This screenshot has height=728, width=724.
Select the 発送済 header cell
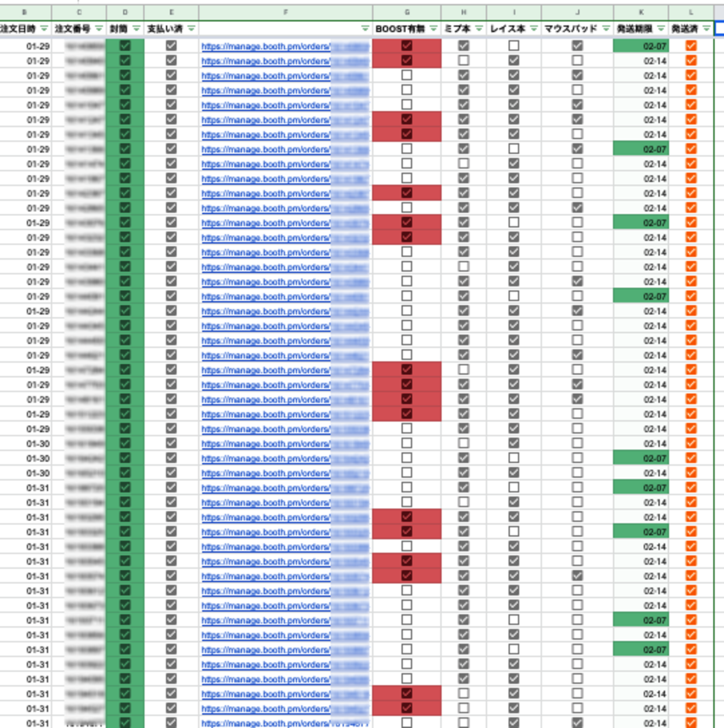click(691, 28)
